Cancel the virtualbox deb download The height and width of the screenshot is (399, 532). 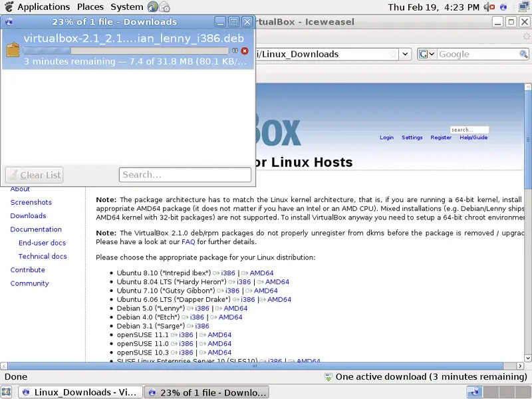(245, 51)
